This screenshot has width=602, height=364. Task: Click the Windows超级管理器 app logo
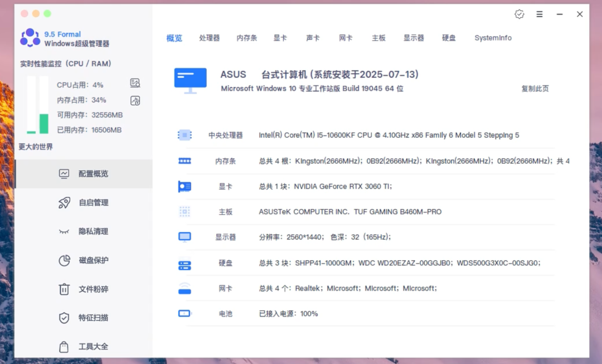pyautogui.click(x=30, y=38)
